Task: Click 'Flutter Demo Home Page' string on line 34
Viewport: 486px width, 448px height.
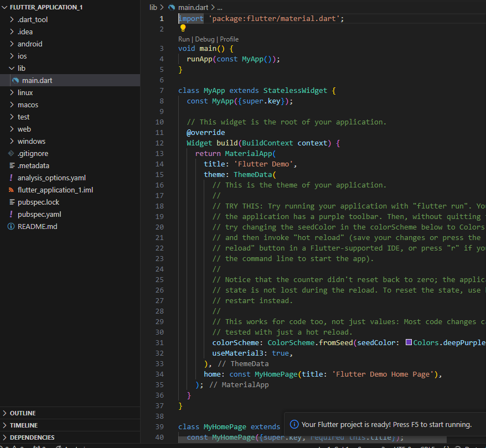Action: coord(383,374)
